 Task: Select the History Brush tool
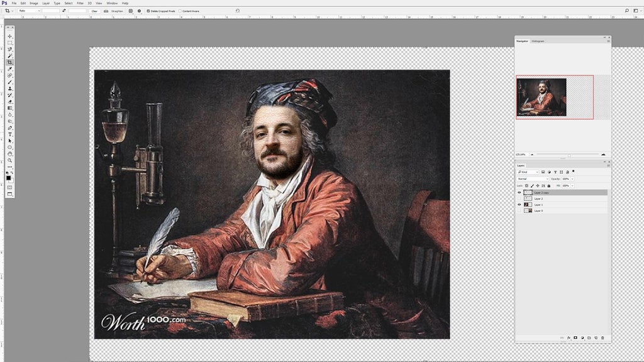pyautogui.click(x=10, y=96)
